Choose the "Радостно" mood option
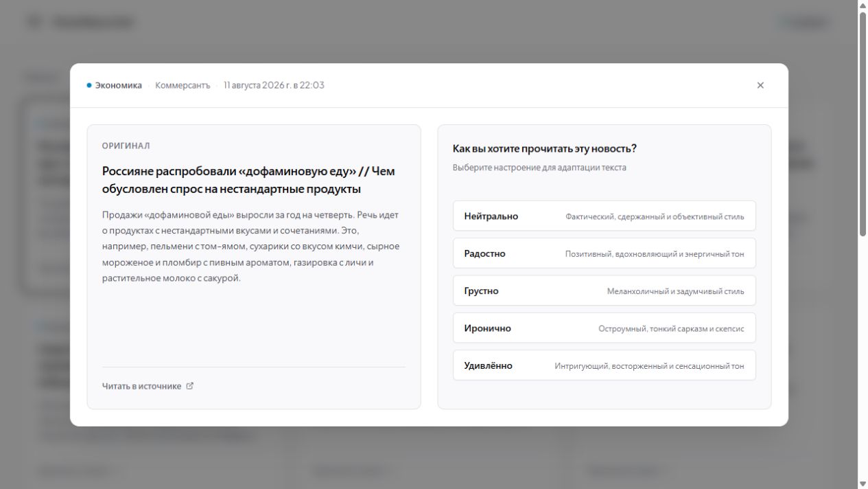The height and width of the screenshot is (489, 868). 604,253
